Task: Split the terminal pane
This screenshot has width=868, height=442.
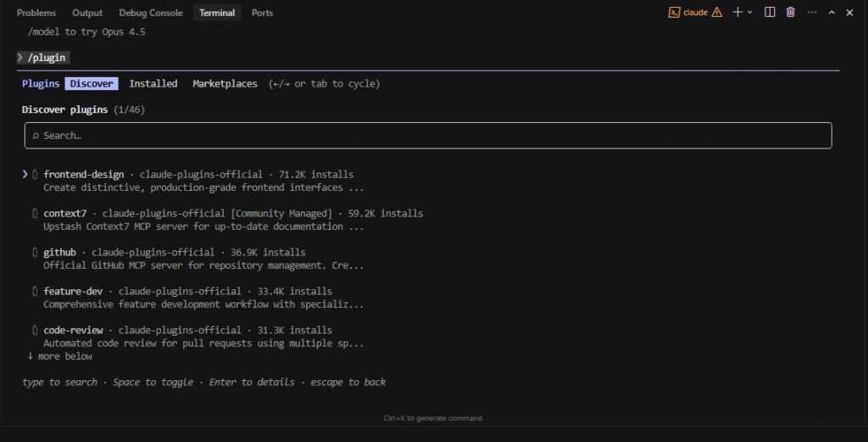Action: click(x=770, y=12)
